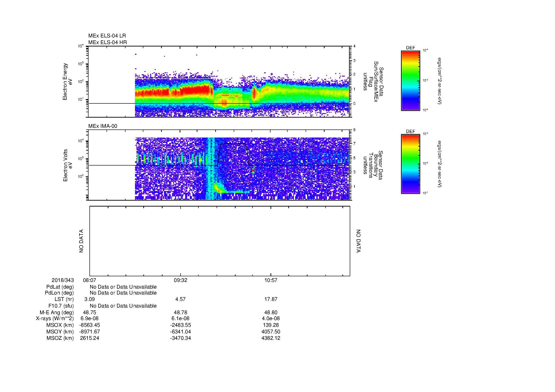
Task: Click the X-rays value 6.9e-08
Action: coord(89,318)
